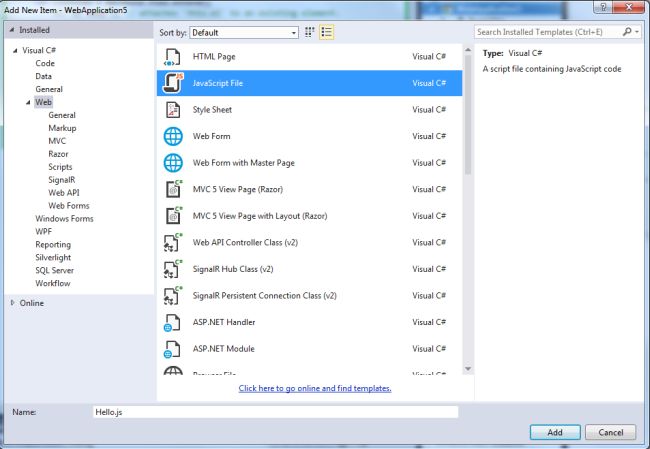
Task: Select the WPF category
Action: coord(44,231)
